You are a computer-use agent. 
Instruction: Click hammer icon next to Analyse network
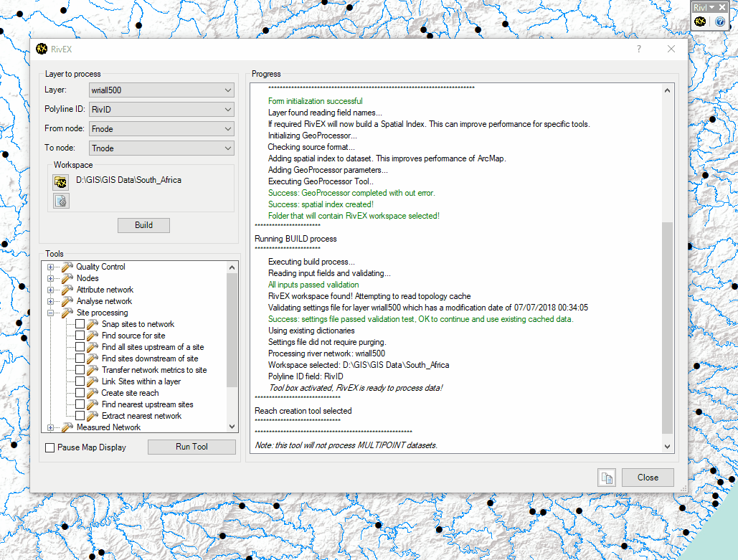pos(67,301)
